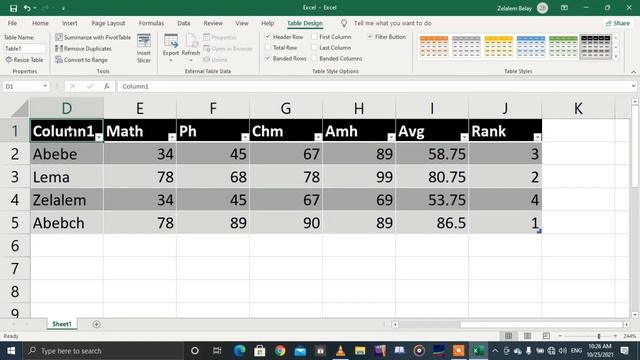The height and width of the screenshot is (360, 640).
Task: Switch to the Insert tab
Action: pos(70,23)
